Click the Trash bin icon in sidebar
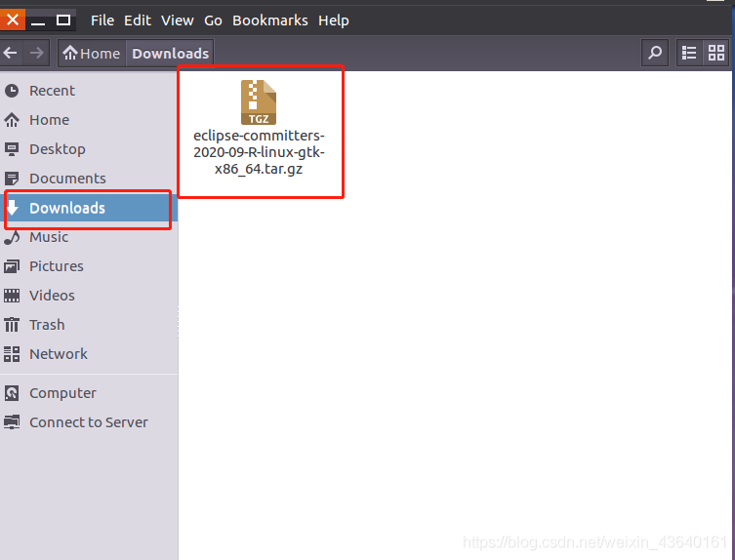The height and width of the screenshot is (560, 735). point(12,325)
